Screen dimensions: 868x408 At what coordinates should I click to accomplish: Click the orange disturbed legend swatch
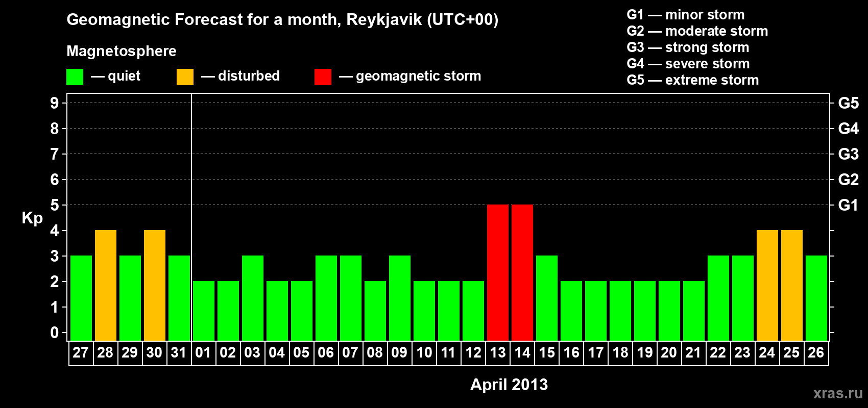click(x=185, y=77)
